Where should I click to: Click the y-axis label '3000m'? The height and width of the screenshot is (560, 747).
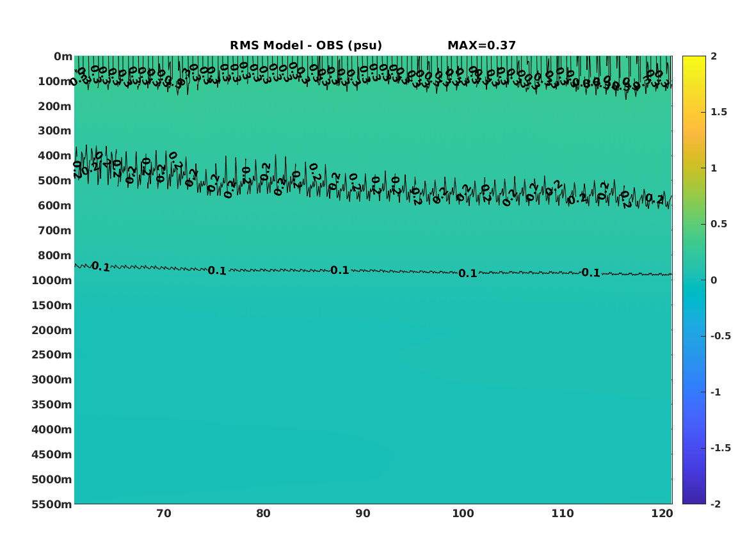[52, 380]
